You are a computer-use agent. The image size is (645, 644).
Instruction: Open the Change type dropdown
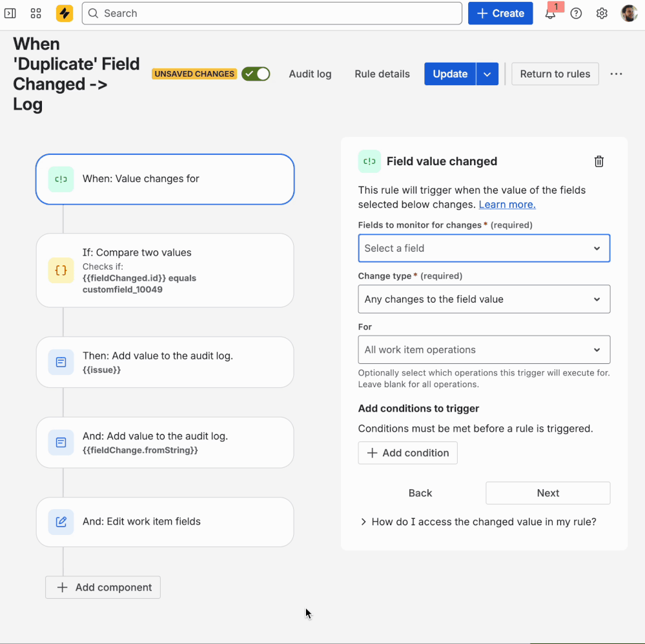(x=484, y=299)
